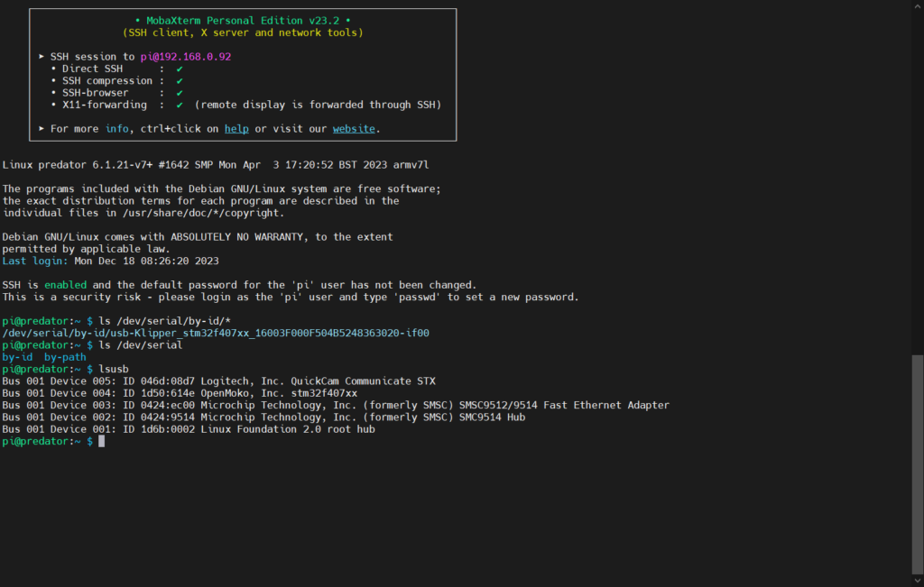The width and height of the screenshot is (924, 587).
Task: Click the 'Direct SSH' line in the banner
Action: pyautogui.click(x=117, y=69)
